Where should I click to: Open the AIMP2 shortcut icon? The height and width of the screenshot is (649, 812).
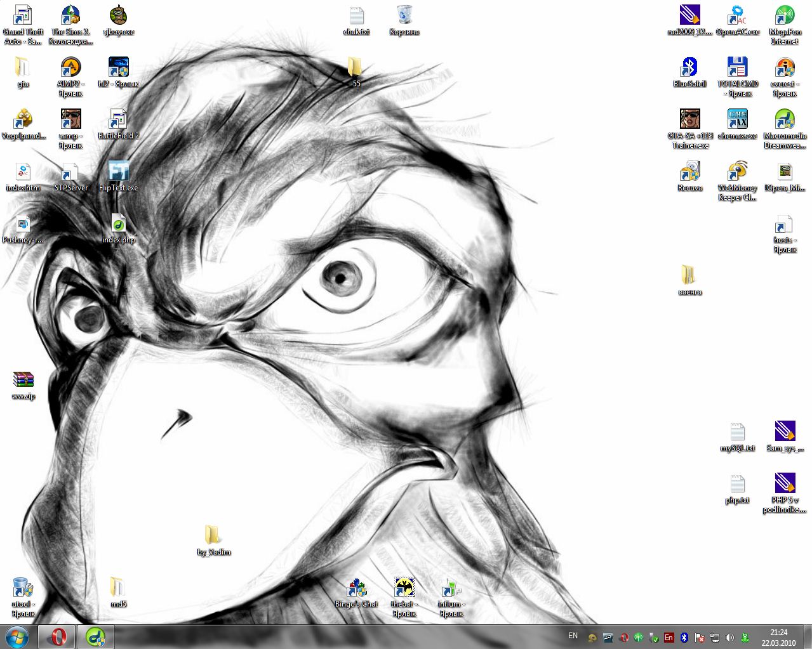click(70, 67)
